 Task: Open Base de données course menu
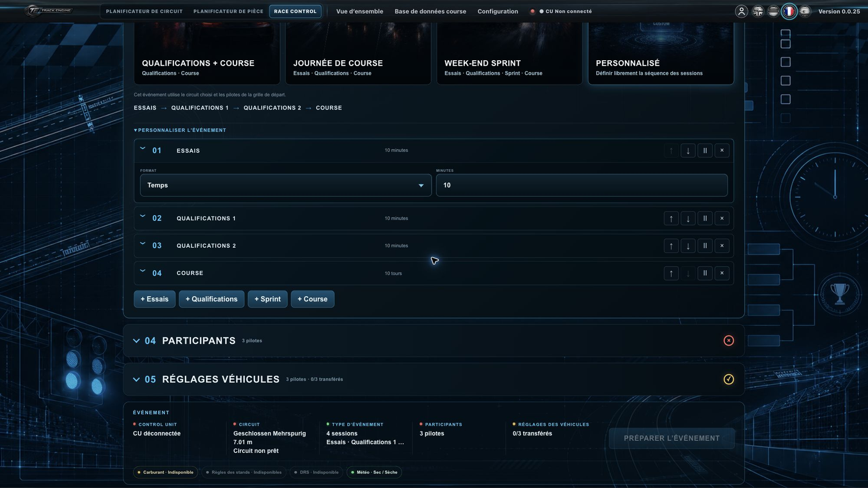tap(430, 11)
